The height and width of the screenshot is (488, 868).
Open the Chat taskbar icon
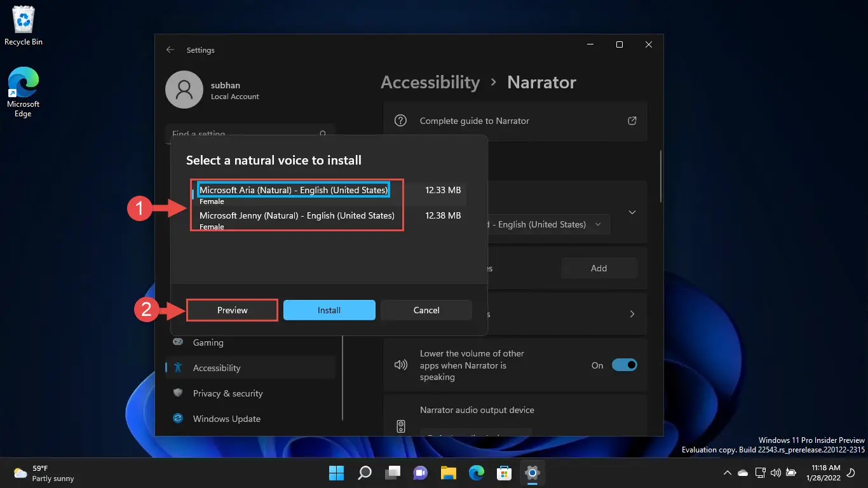coord(420,473)
